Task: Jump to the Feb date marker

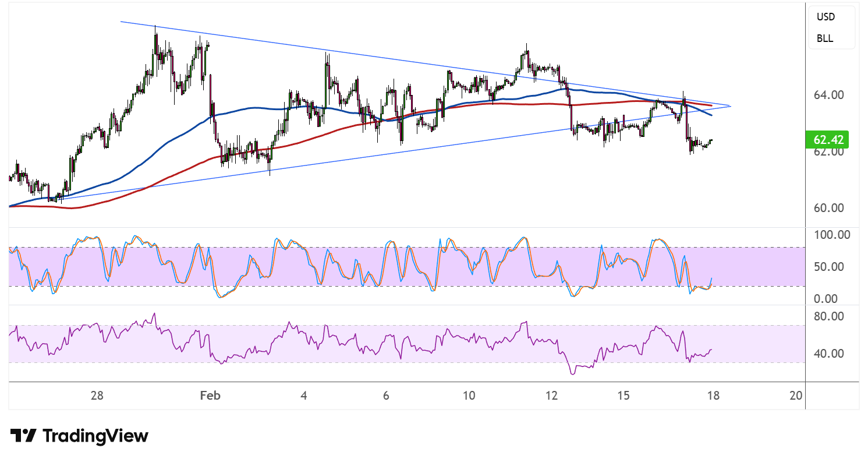Action: pos(210,396)
